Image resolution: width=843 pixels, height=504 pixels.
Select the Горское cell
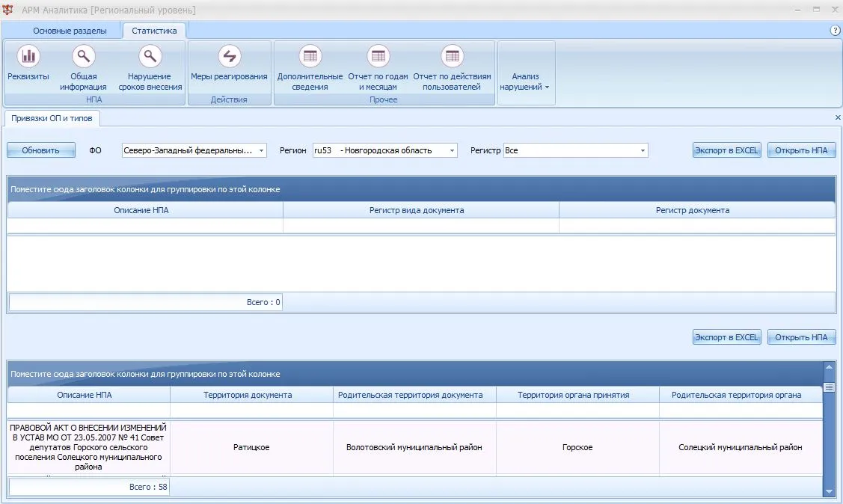577,447
